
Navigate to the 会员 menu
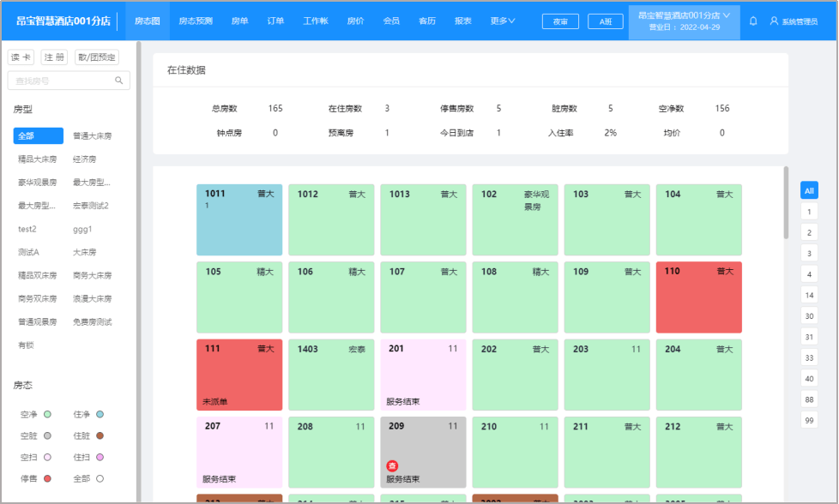(391, 21)
